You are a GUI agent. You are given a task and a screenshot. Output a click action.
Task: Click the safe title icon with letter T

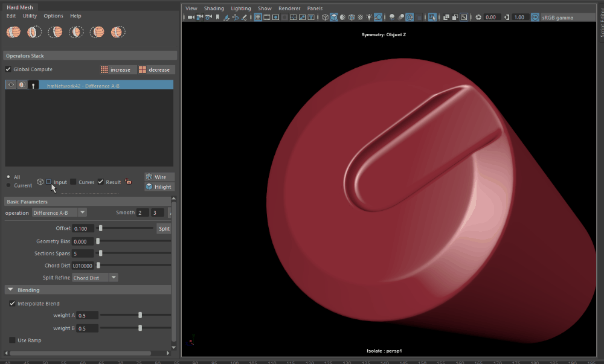tap(311, 18)
